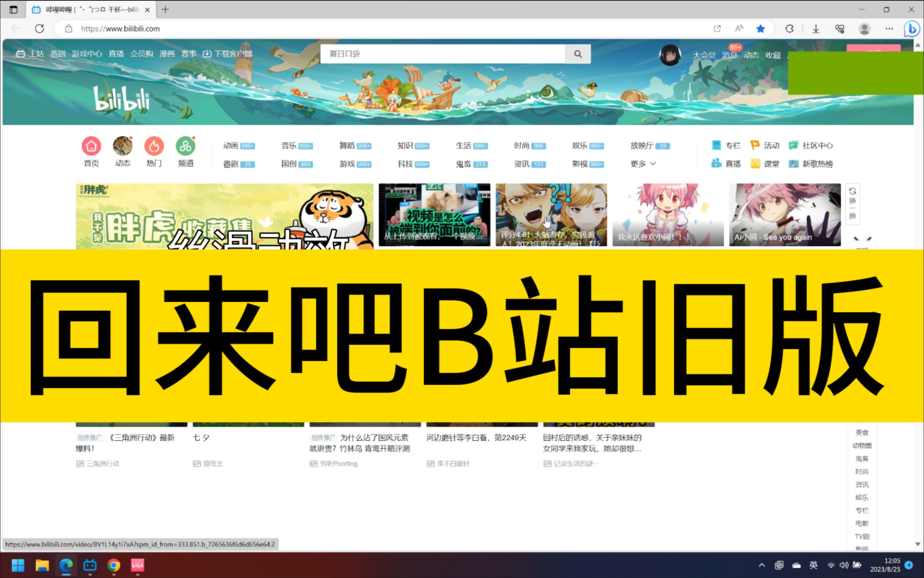Click the address bar URL field
Image resolution: width=924 pixels, height=578 pixels.
click(382, 29)
